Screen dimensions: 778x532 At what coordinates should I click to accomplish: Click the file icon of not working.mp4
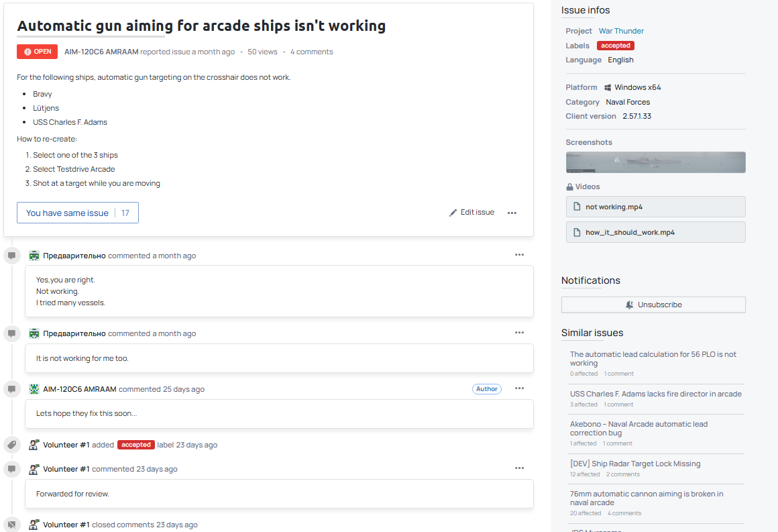(x=577, y=207)
